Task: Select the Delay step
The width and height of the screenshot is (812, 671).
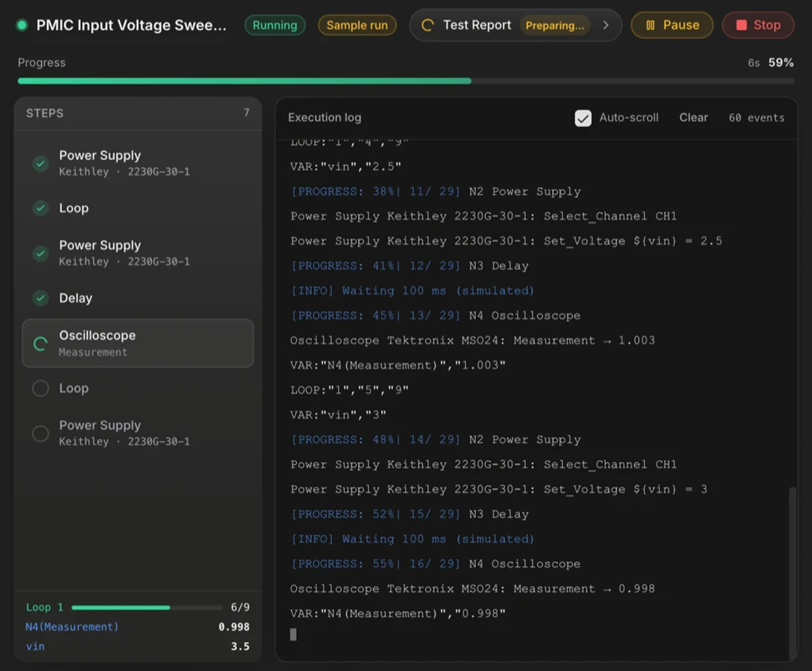Action: [138, 298]
